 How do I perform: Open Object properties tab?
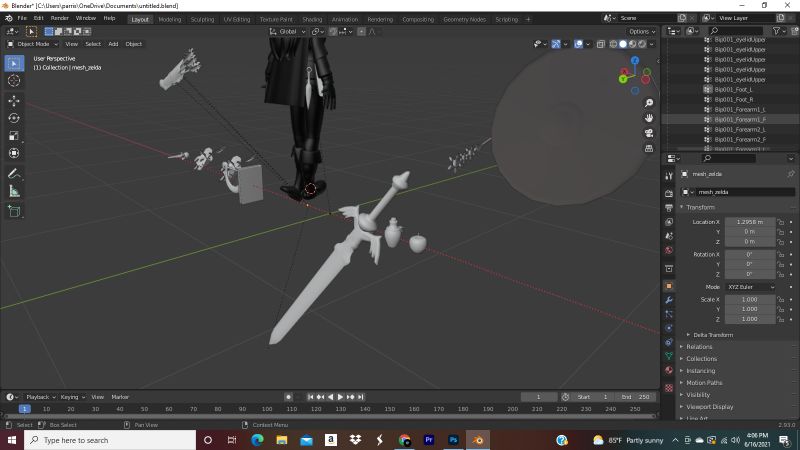point(669,286)
